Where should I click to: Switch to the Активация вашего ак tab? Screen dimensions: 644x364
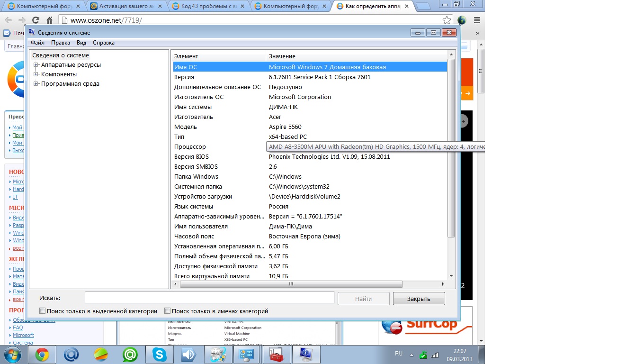127,6
